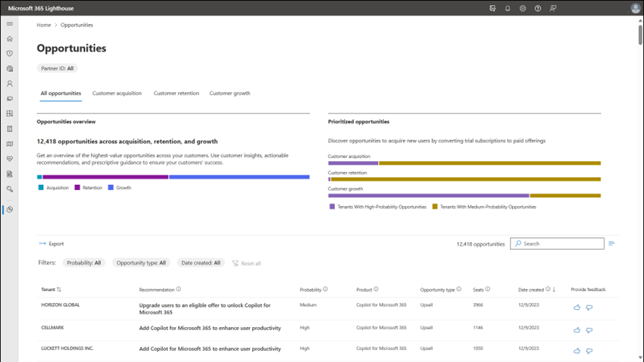The width and height of the screenshot is (644, 362).
Task: Click thumbs down for CELLMARK row
Action: pyautogui.click(x=589, y=330)
